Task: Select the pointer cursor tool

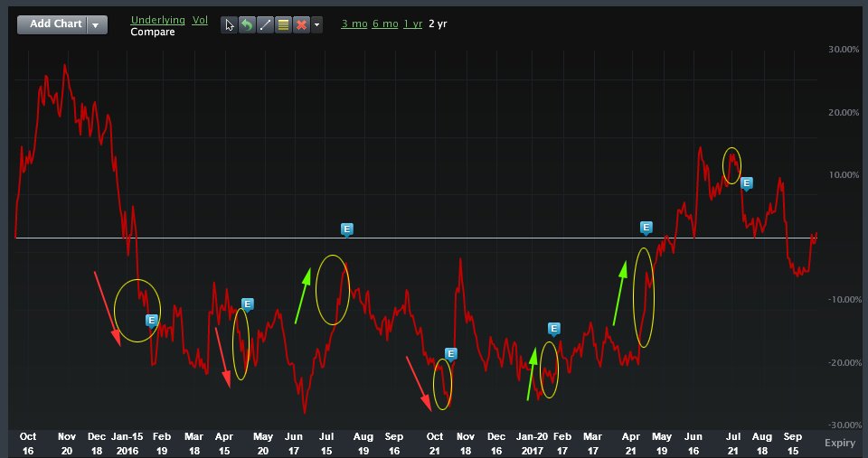Action: [x=229, y=25]
